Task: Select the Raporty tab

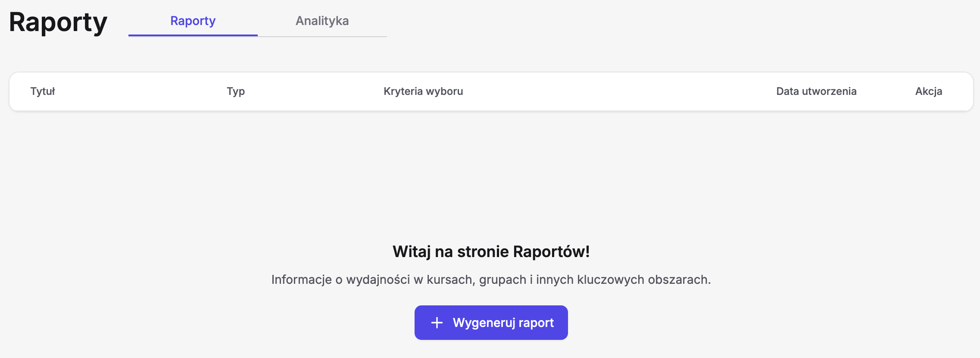Action: (193, 21)
